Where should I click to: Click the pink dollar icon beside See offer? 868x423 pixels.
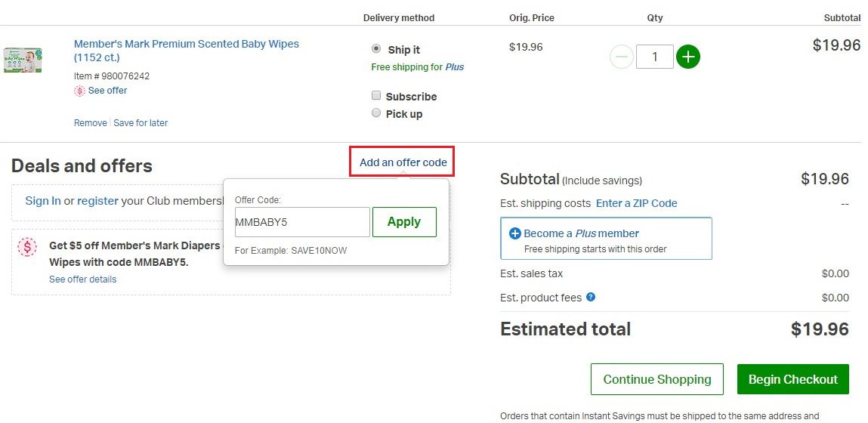point(79,91)
